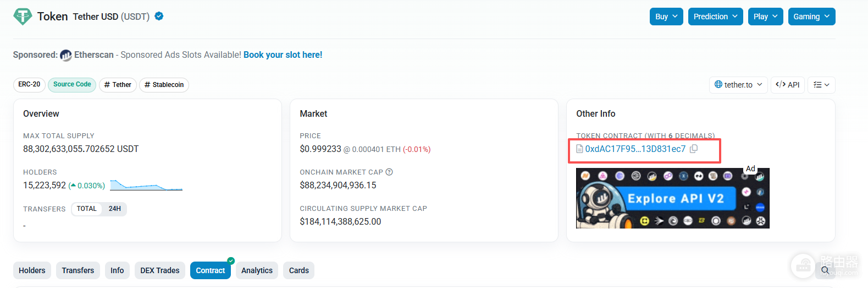
Task: Select the 24H transfers toggle
Action: [115, 209]
